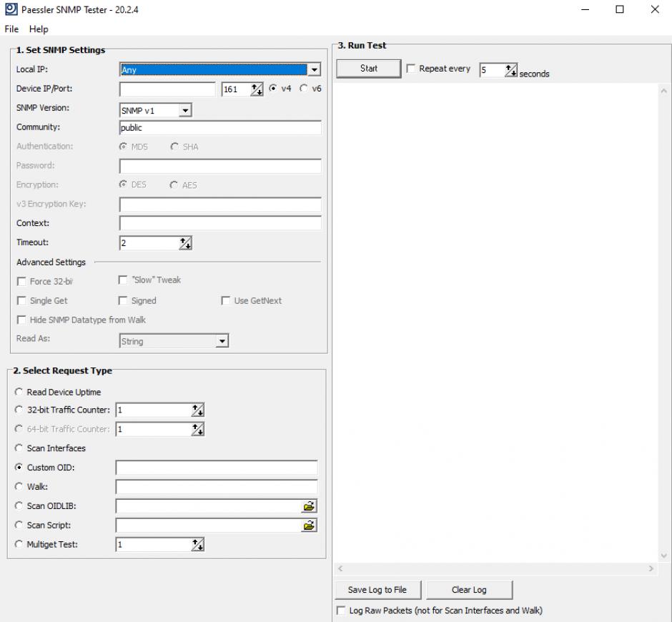This screenshot has width=672, height=622.
Task: Click the Clear Log button
Action: coord(469,590)
